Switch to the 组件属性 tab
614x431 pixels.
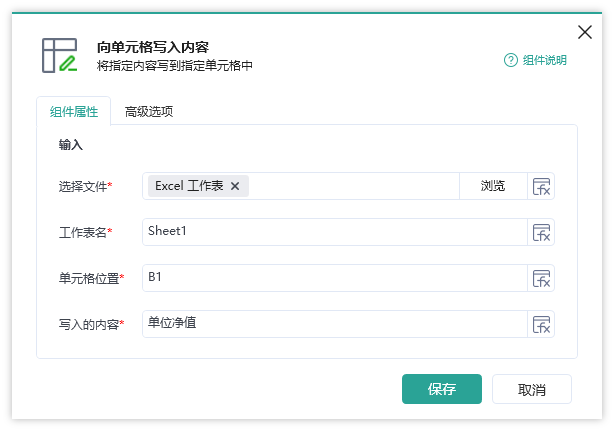74,112
